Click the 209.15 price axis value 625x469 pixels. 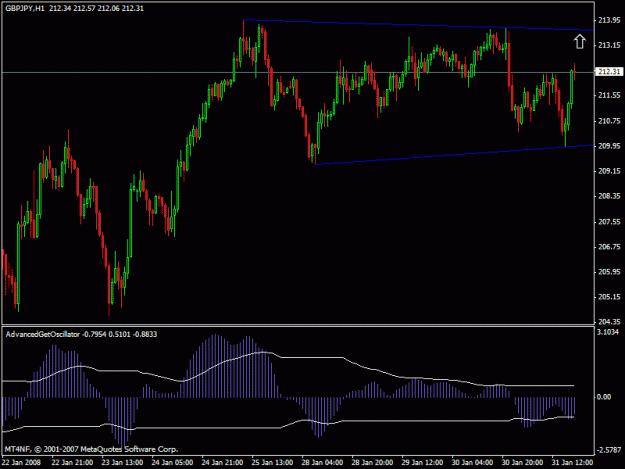point(609,171)
